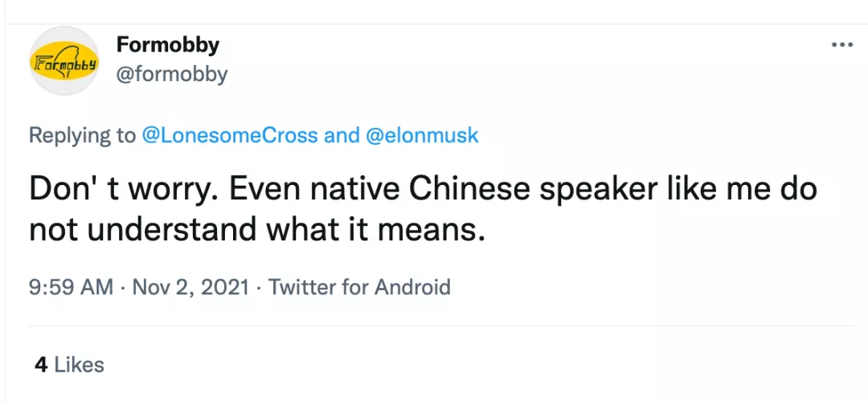Screen dimensions: 868x402
Task: Open the Formobby display name profile link
Action: pos(167,44)
